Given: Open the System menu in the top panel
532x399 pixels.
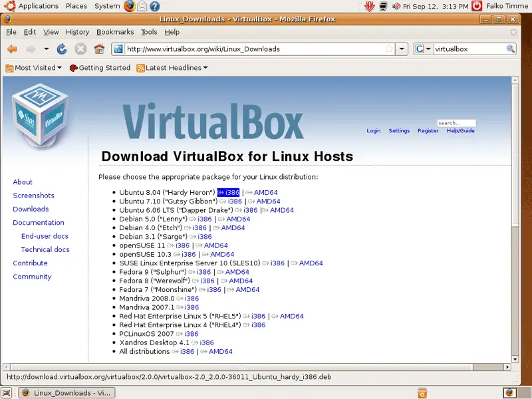Looking at the screenshot, I should [107, 6].
